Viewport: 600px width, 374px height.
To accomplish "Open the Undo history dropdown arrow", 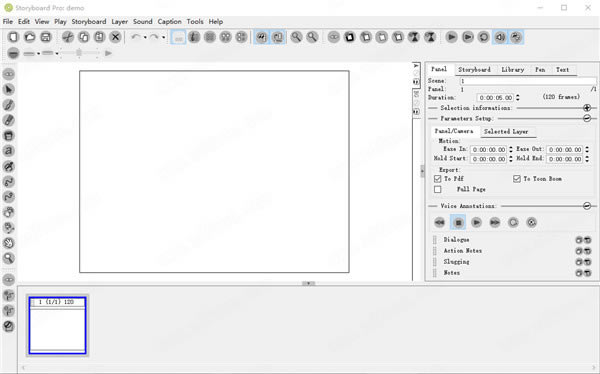I will click(145, 38).
